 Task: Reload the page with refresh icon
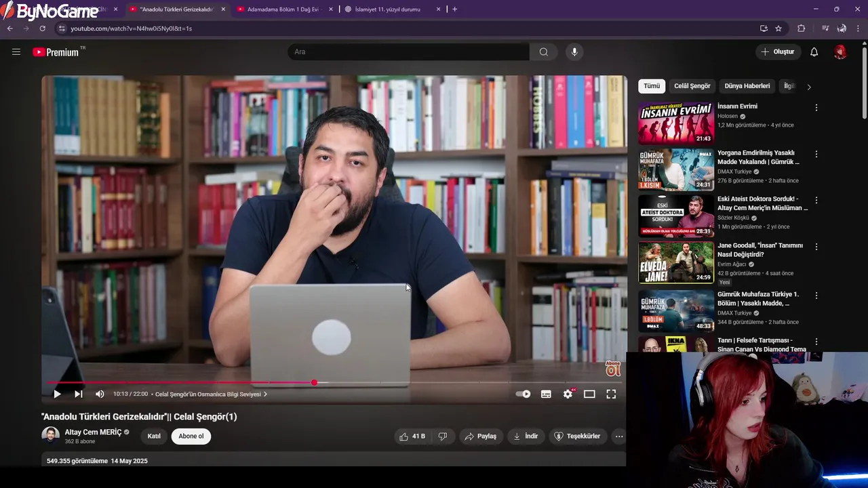(x=42, y=28)
